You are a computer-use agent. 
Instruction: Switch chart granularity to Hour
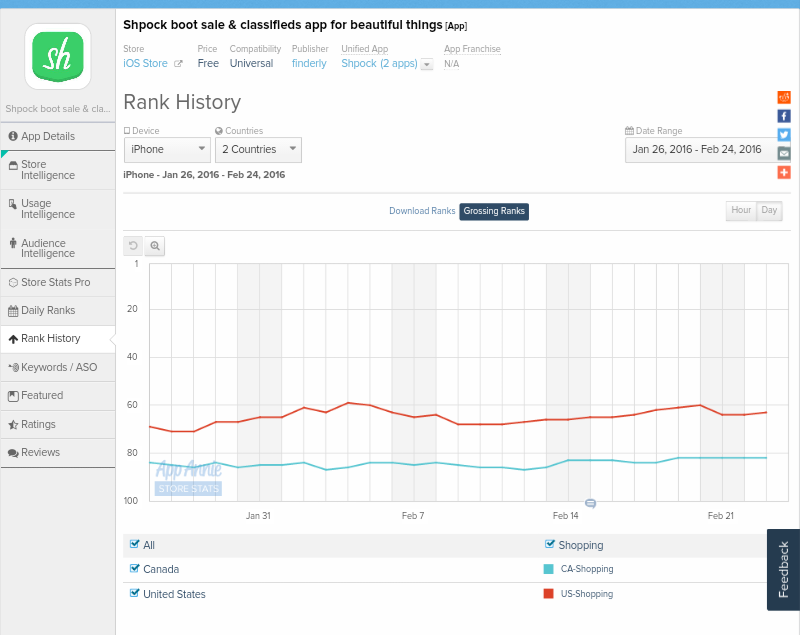pos(741,210)
